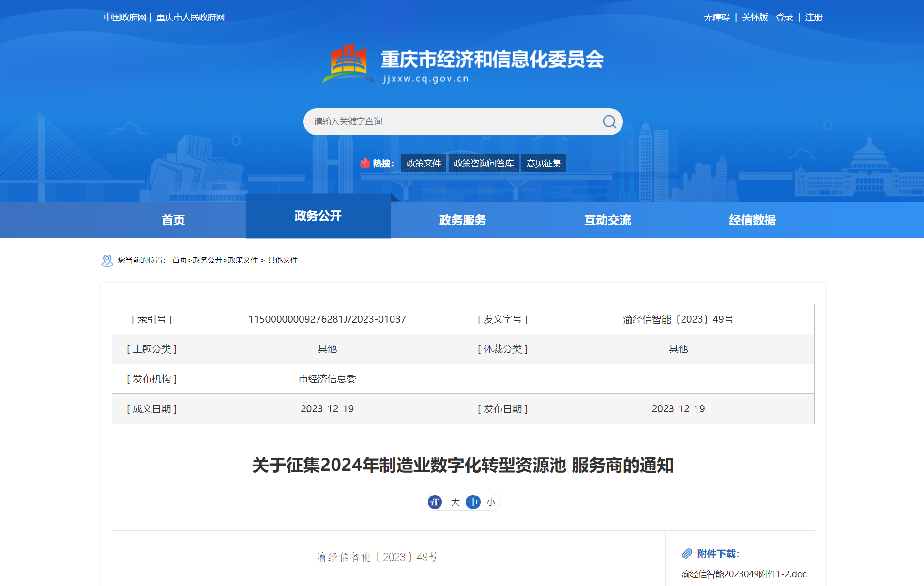Click the 意见征集 hot search tag

pyautogui.click(x=544, y=164)
